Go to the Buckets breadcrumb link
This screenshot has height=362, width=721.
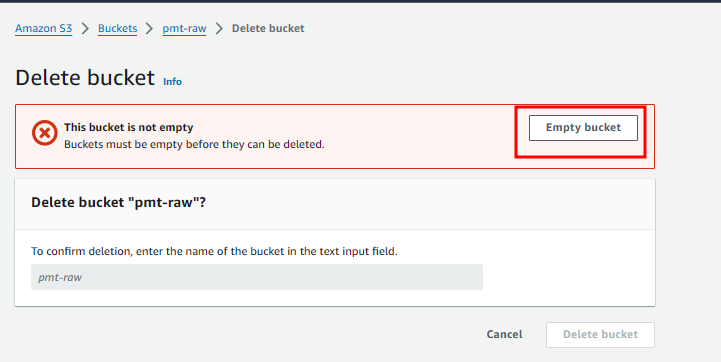click(x=117, y=29)
